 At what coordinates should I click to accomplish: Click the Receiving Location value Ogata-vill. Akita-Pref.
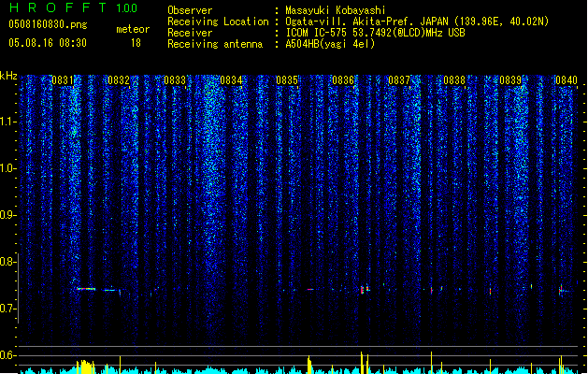(x=351, y=22)
